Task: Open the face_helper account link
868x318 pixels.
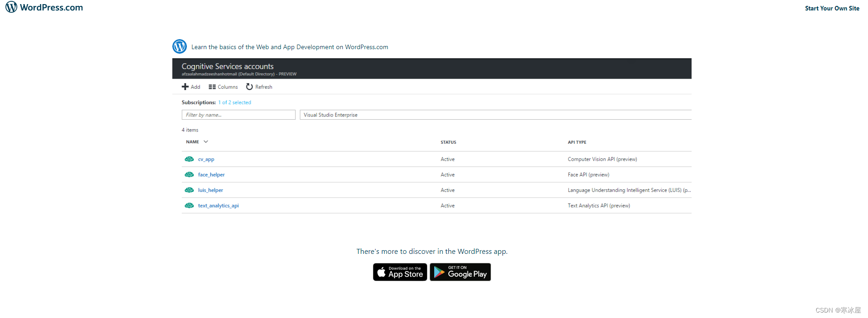Action: click(x=211, y=175)
